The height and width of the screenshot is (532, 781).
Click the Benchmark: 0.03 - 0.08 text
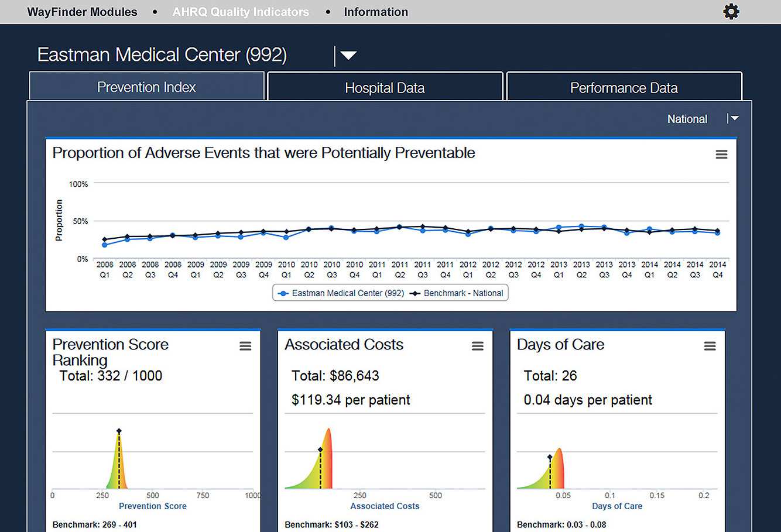[561, 524]
